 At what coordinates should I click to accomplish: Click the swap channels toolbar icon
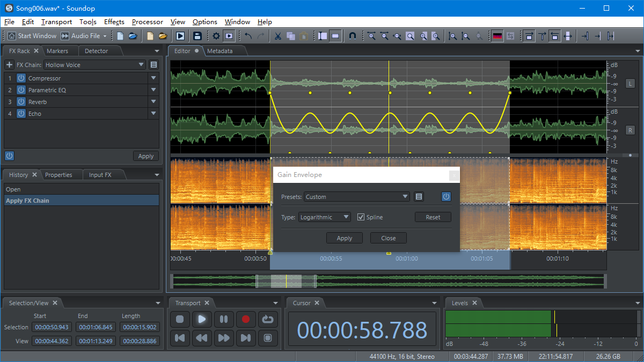(510, 35)
